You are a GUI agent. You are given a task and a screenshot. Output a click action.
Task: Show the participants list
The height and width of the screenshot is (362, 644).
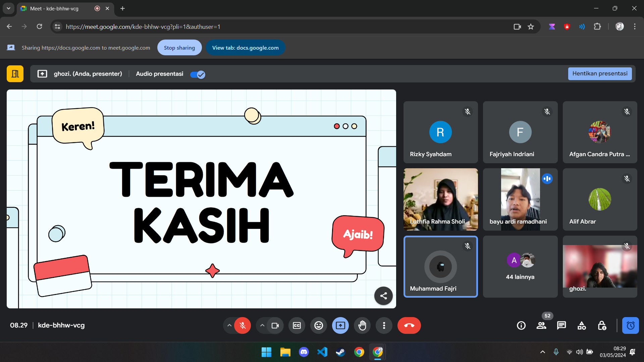point(541,325)
